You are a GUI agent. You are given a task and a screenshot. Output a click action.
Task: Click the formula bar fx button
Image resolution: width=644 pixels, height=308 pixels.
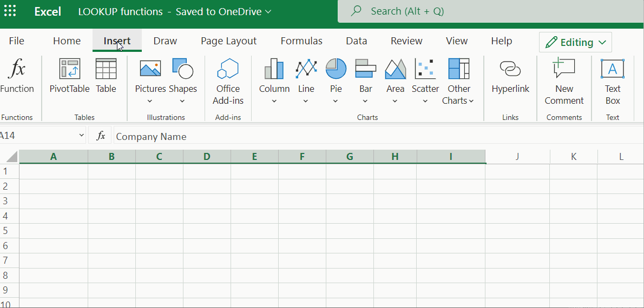tap(100, 136)
